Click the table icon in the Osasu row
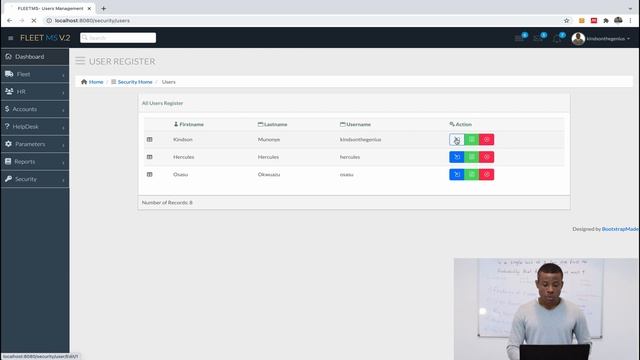640x360 pixels. (149, 175)
